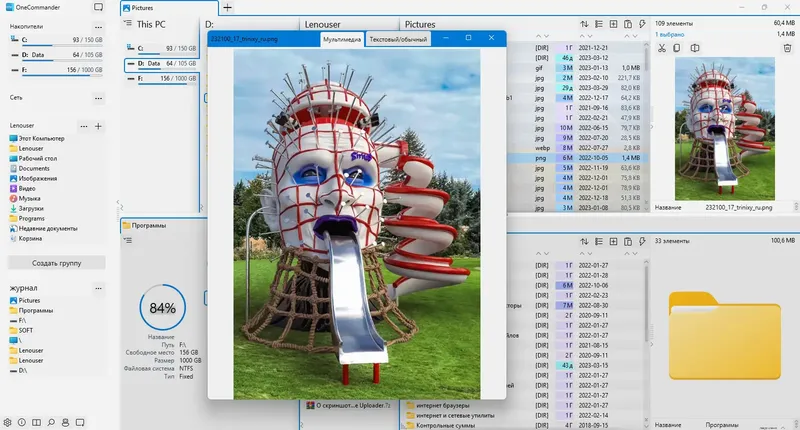Open SOFT entry in журнал
Image resolution: width=800 pixels, height=430 pixels.
(21, 331)
